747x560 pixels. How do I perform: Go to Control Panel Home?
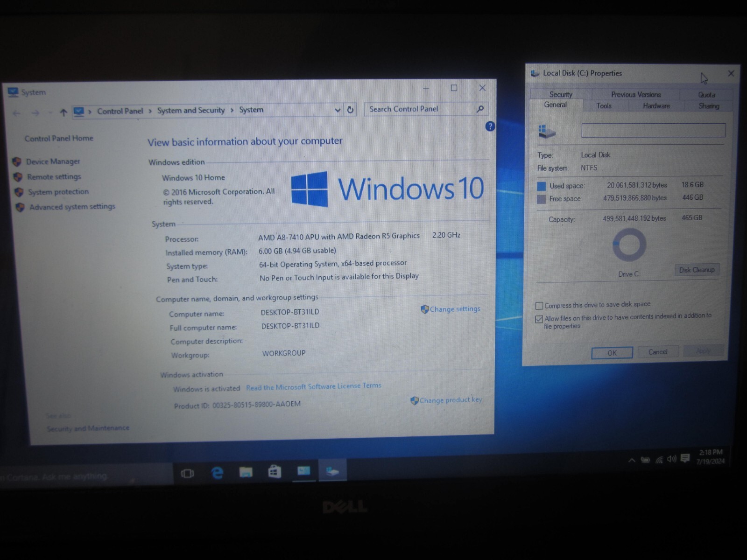[59, 138]
